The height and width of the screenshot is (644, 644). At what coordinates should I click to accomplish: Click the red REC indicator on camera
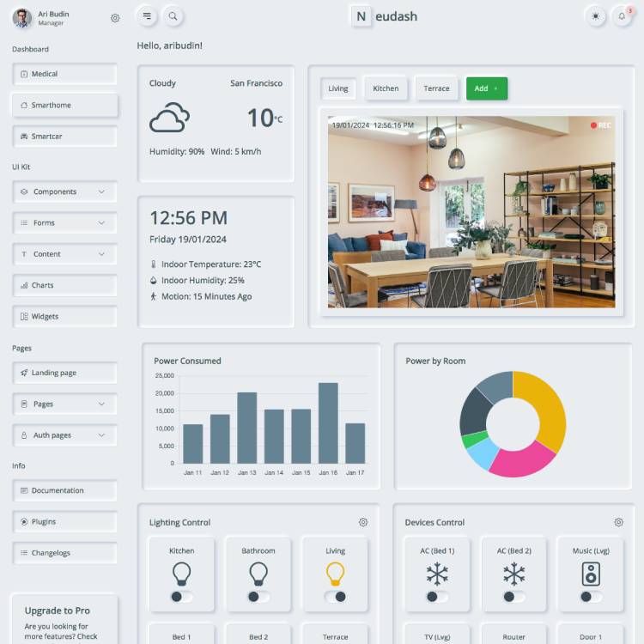[600, 125]
